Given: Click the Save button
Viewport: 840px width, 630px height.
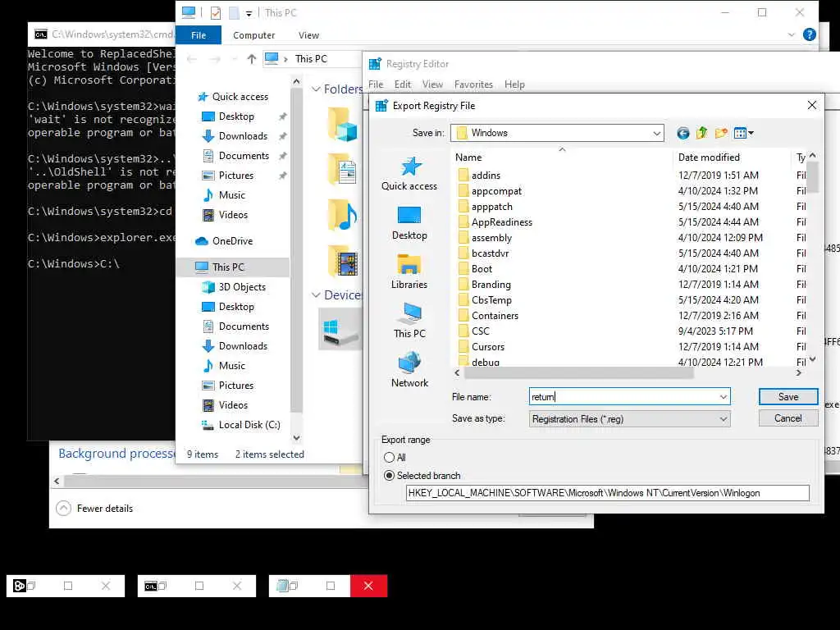Looking at the screenshot, I should tap(788, 397).
